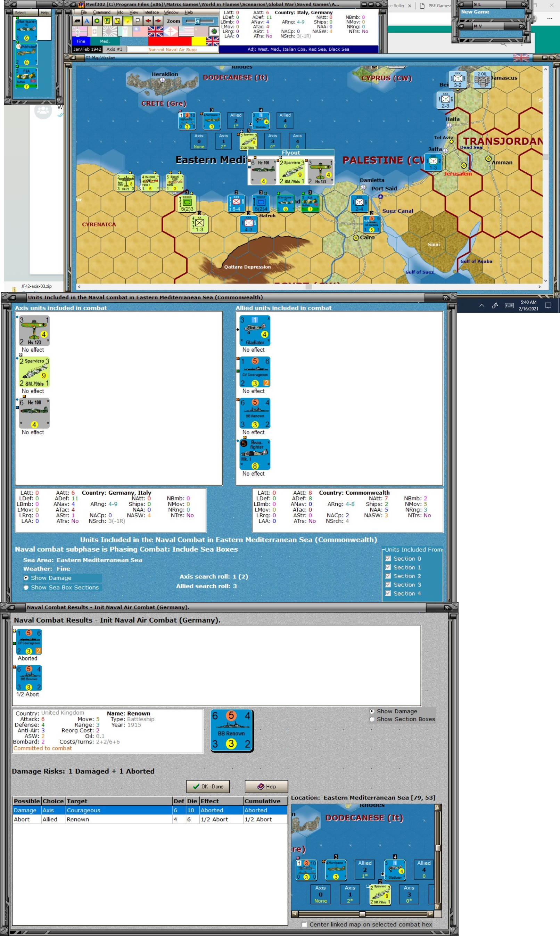Screen dimensions: 560x936
Task: Select the Show Section Boxes radio
Action: [372, 719]
